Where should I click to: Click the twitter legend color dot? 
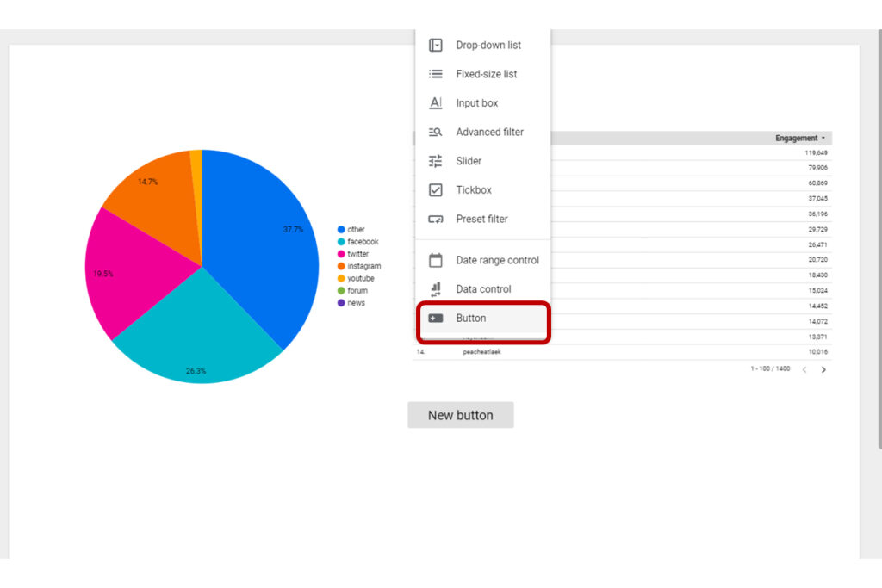click(x=341, y=254)
